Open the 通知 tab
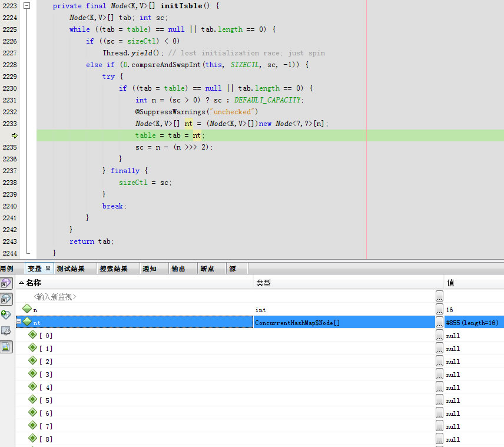The height and width of the screenshot is (447, 504). coord(149,269)
